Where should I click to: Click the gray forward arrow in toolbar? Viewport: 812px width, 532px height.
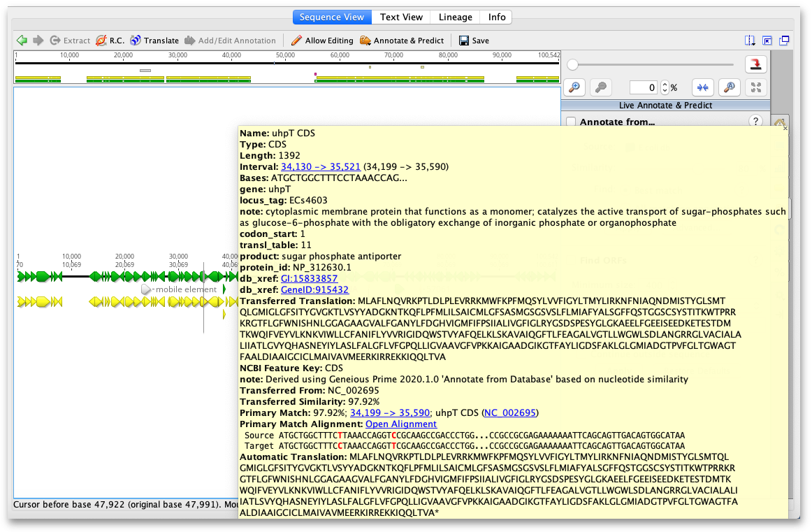[x=38, y=41]
